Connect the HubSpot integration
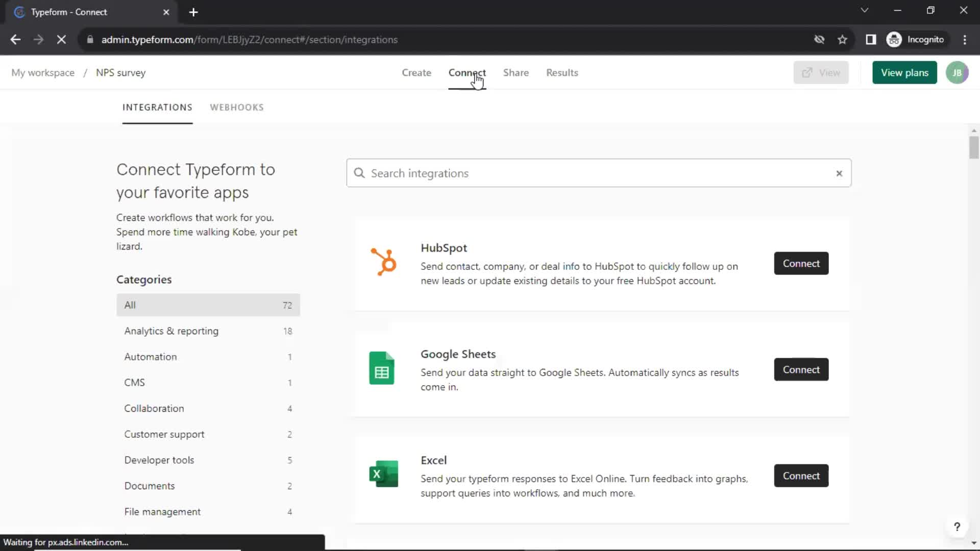980x551 pixels. point(801,263)
